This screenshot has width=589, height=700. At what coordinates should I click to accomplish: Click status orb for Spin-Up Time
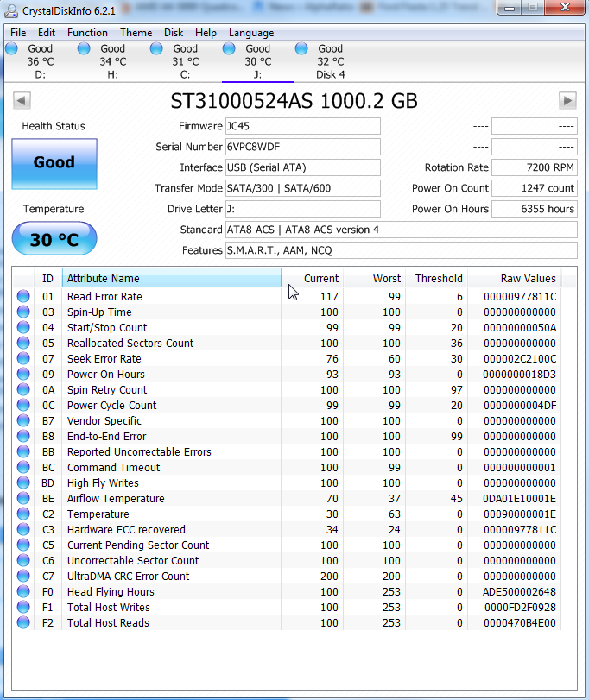(23, 312)
